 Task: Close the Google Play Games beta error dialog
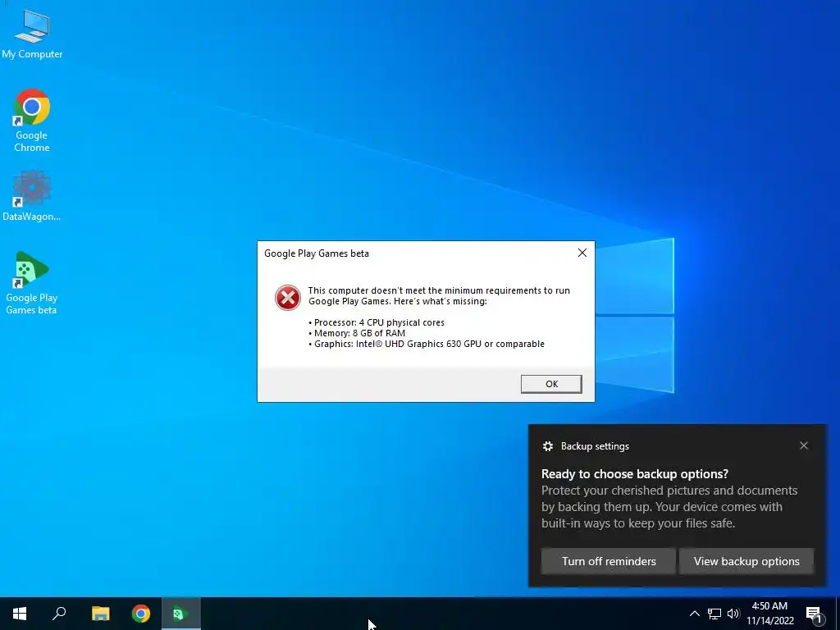coord(582,253)
